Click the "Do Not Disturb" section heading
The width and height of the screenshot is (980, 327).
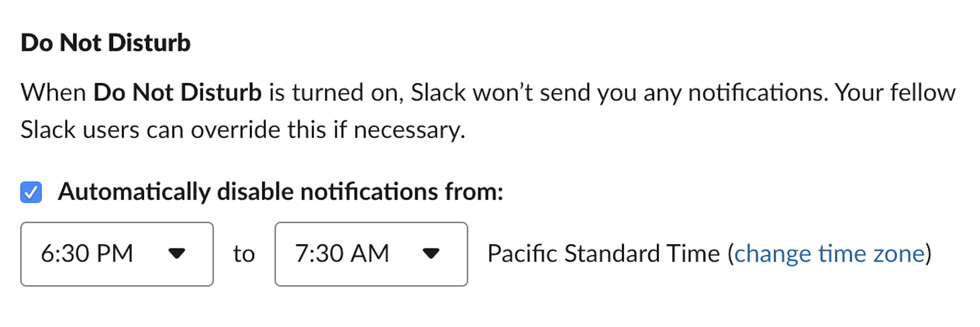click(106, 43)
